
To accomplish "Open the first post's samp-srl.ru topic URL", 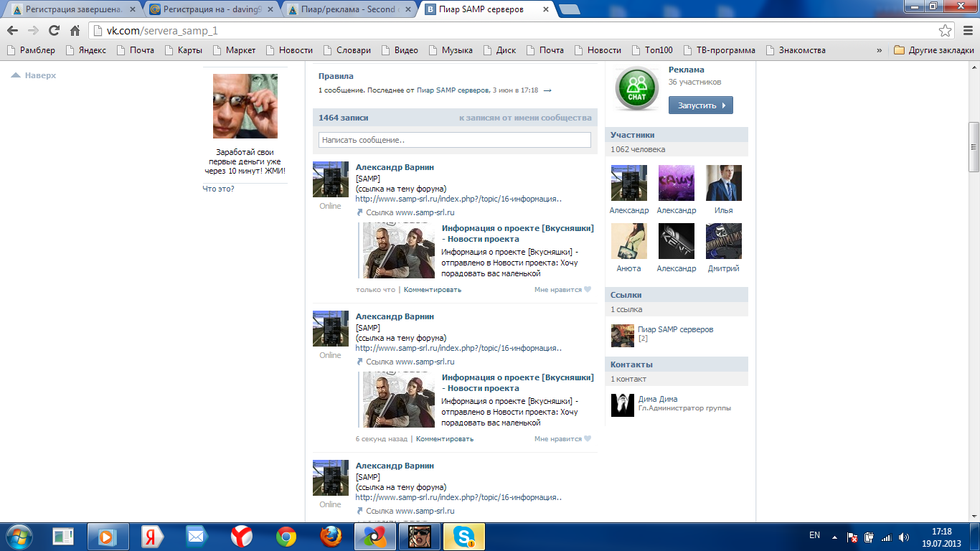I will [x=458, y=199].
